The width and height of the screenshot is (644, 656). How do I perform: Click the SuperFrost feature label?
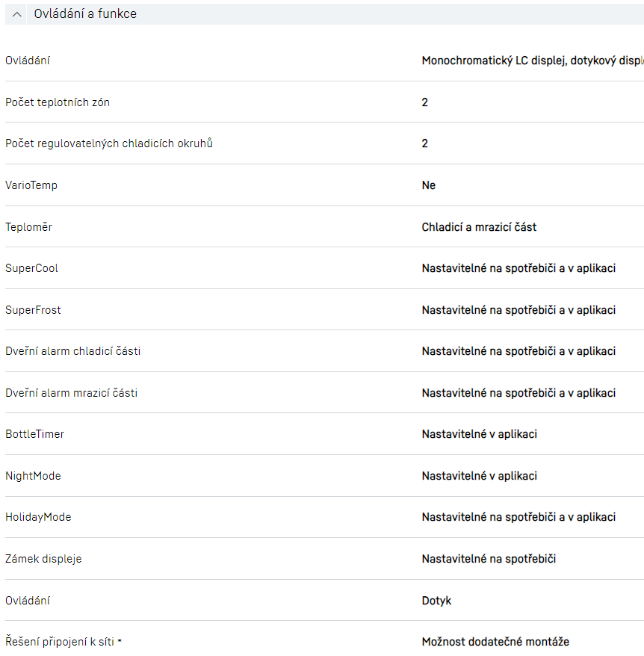(x=34, y=310)
